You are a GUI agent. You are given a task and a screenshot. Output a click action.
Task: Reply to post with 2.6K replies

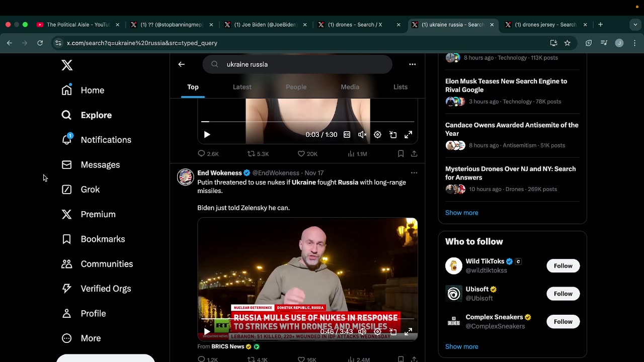point(208,154)
